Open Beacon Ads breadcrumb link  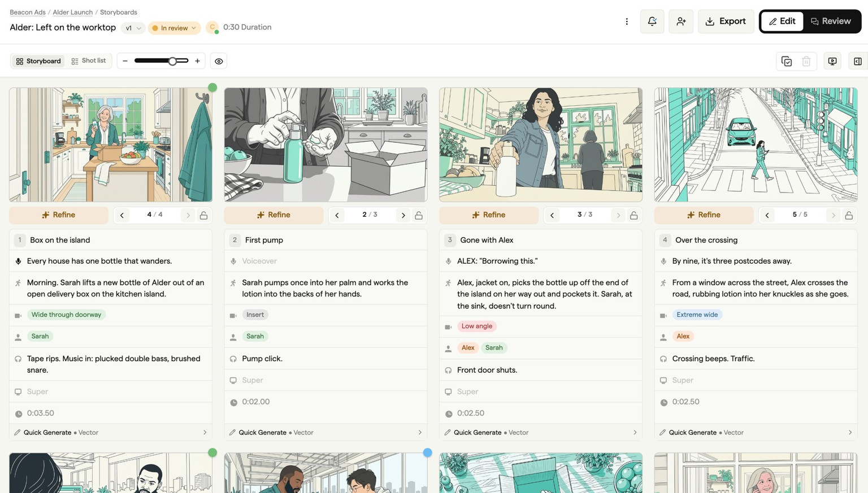pyautogui.click(x=28, y=12)
